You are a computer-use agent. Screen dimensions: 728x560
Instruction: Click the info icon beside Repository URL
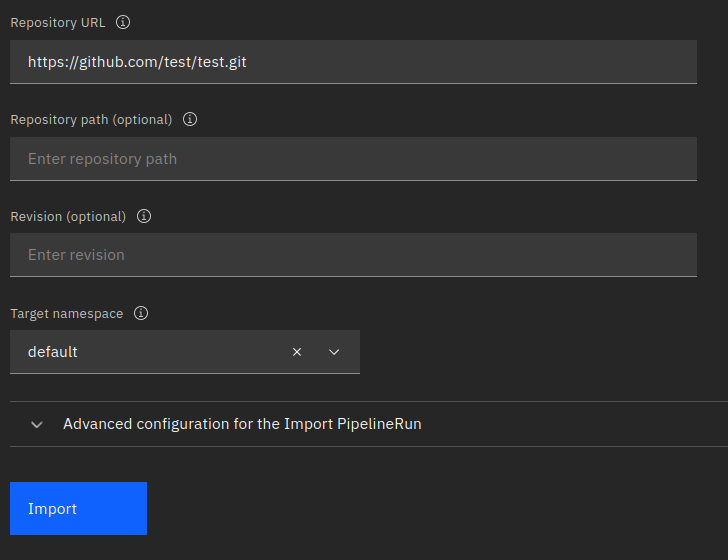click(x=123, y=22)
